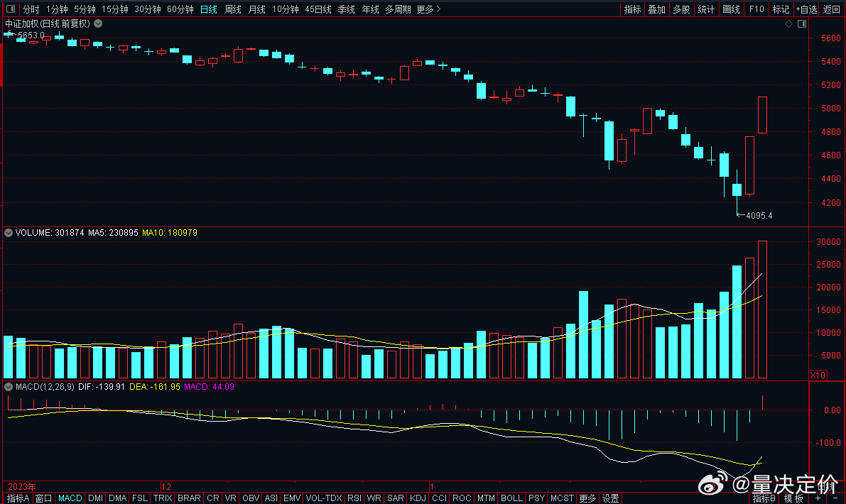This screenshot has height=504, width=846.
Task: Click the X10 volume scale marker
Action: coord(818,374)
